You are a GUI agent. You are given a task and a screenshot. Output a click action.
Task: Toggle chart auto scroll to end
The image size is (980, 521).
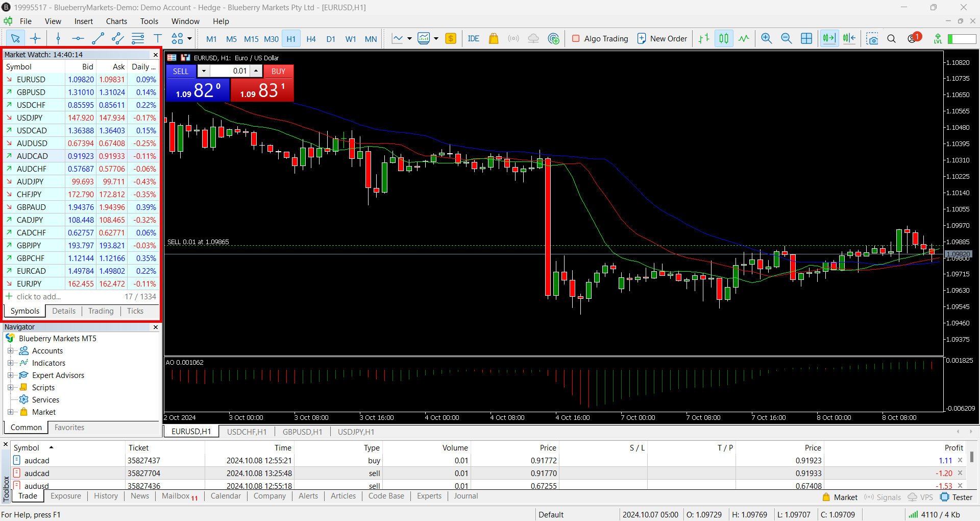[829, 38]
